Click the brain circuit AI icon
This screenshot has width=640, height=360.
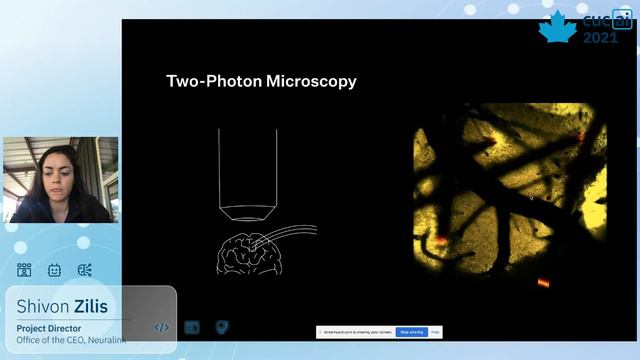(x=84, y=270)
